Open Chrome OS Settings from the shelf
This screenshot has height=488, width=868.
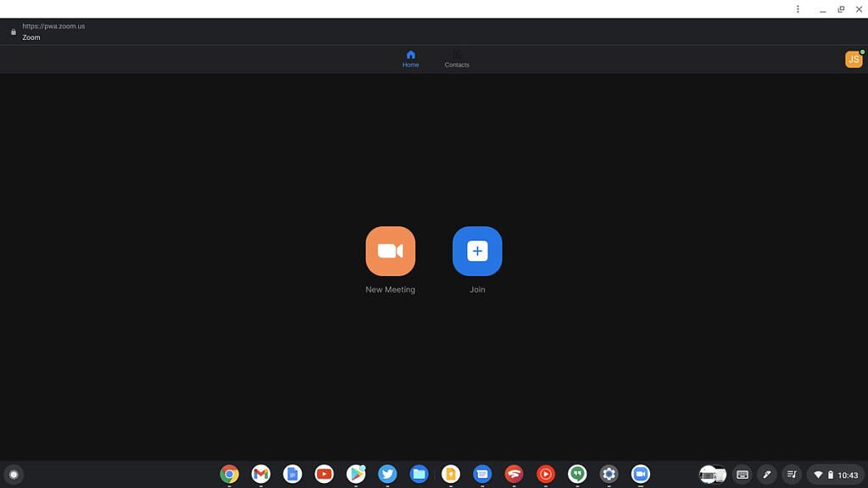[x=609, y=474]
